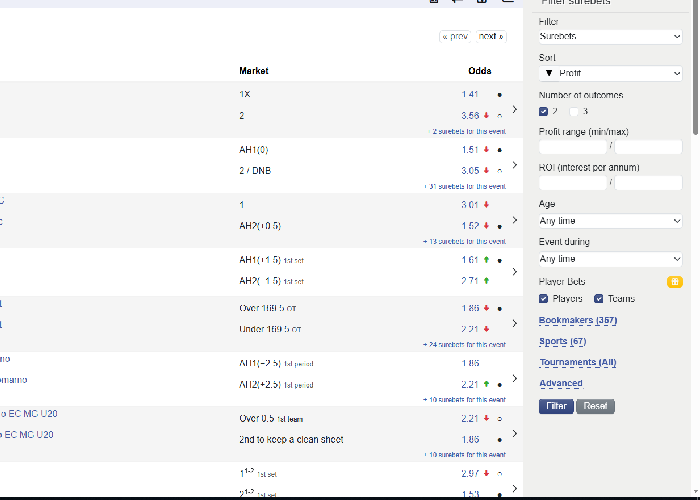Toggle the sort direction arrow beside Profit
Viewport: 700px width, 500px height.
[549, 73]
